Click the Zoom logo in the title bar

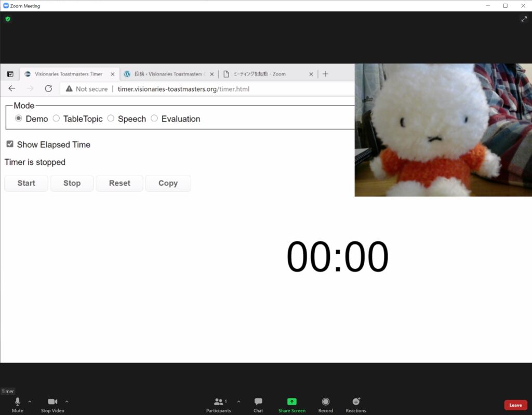click(6, 6)
